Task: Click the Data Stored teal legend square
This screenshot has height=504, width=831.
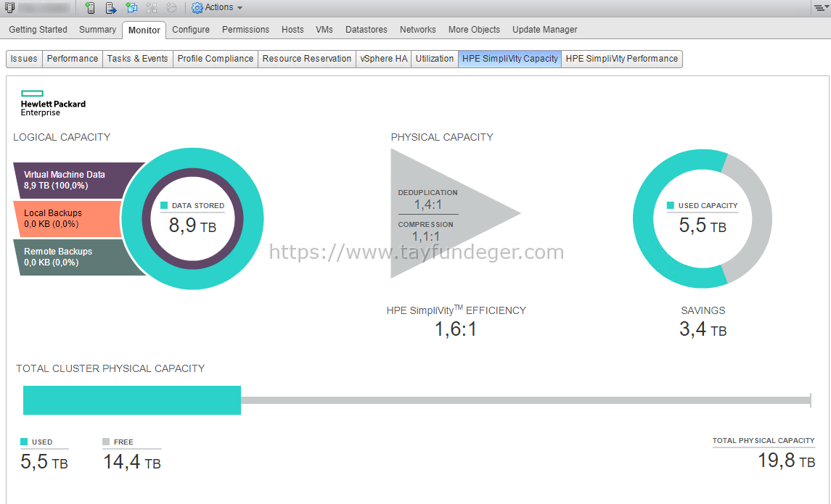Action: coord(164,205)
